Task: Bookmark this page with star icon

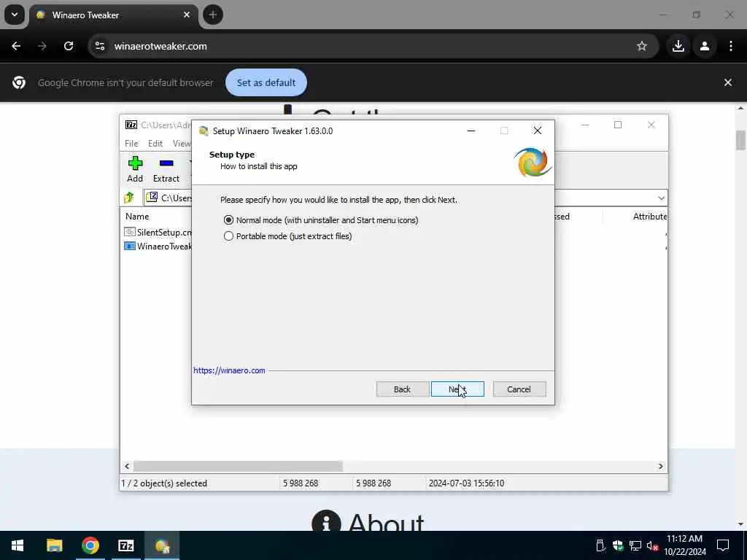Action: (x=642, y=46)
